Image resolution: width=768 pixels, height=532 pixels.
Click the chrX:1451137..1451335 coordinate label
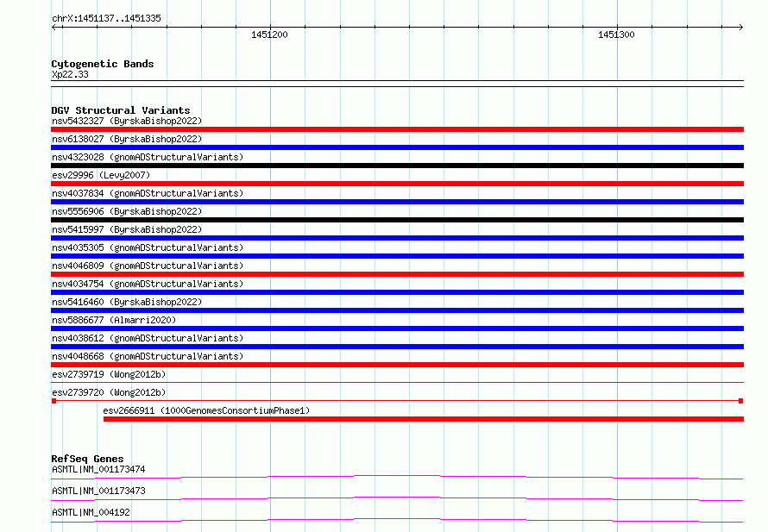point(106,18)
